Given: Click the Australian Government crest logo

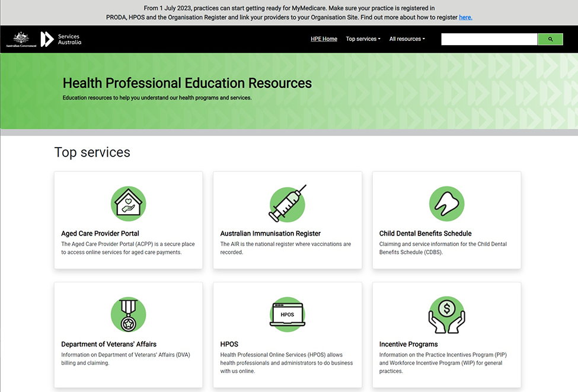Looking at the screenshot, I should coord(21,40).
